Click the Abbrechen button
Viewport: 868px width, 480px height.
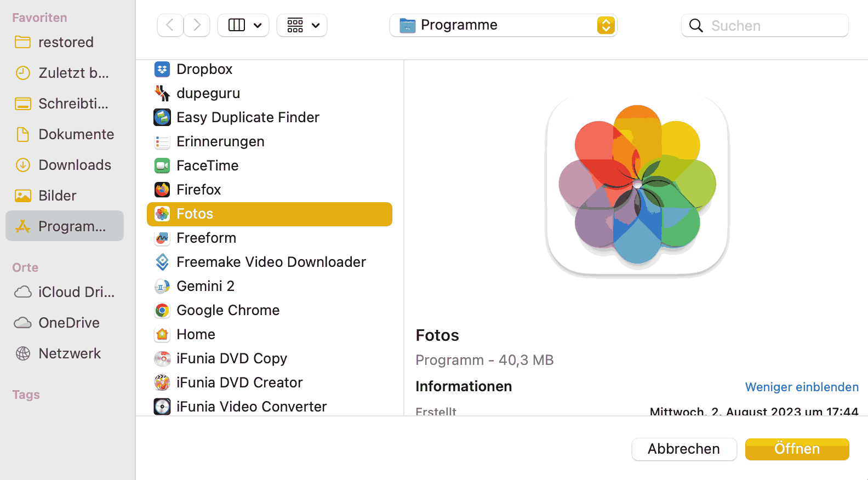[x=684, y=449]
